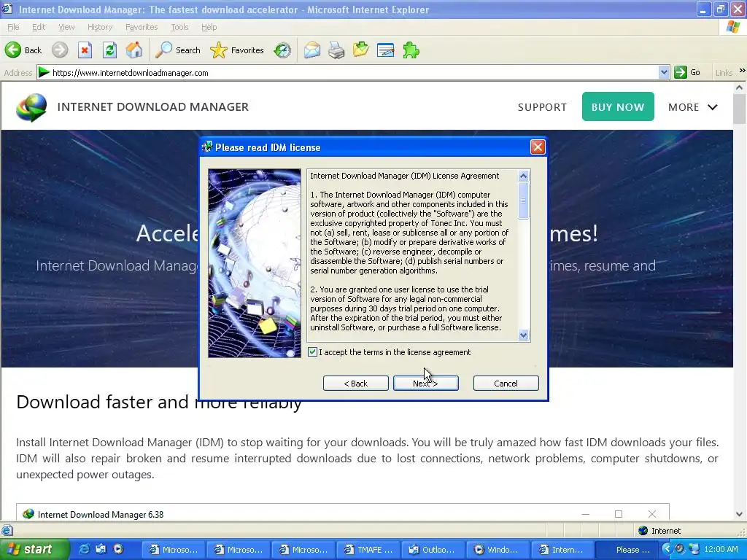
Task: Click the red X Stop icon
Action: tap(85, 50)
